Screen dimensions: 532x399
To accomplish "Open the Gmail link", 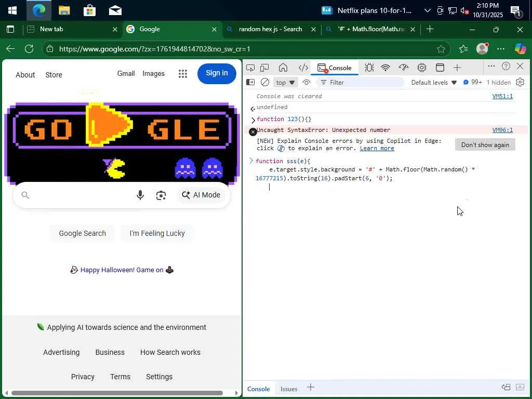I will pyautogui.click(x=126, y=73).
